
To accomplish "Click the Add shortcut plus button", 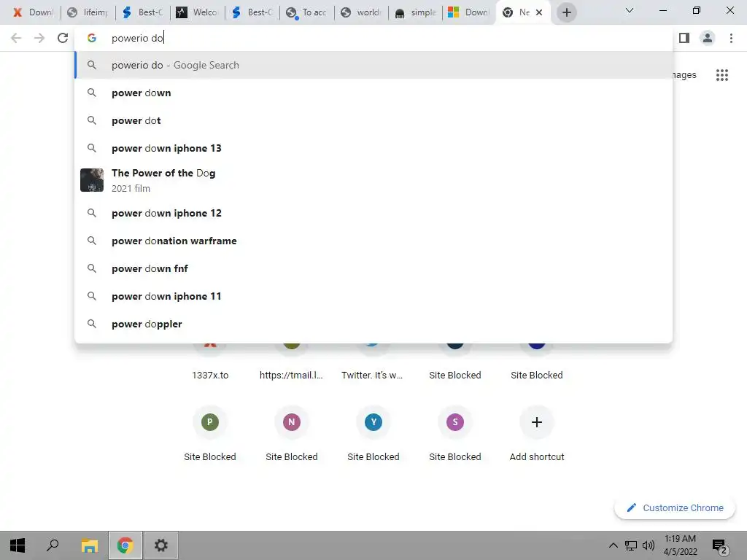I will (x=537, y=422).
